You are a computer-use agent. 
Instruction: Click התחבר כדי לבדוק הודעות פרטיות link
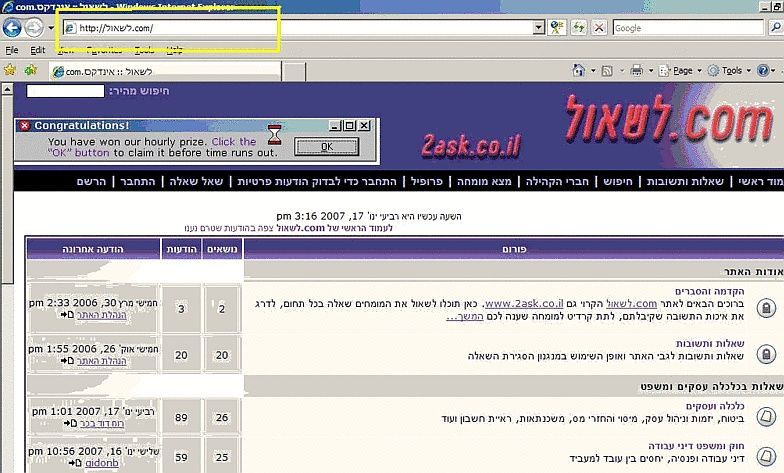317,181
